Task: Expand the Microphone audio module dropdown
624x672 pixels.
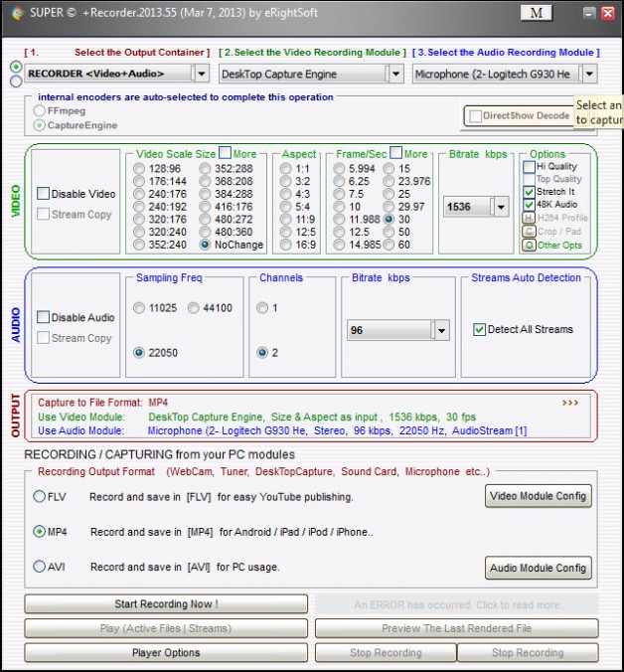Action: (589, 74)
